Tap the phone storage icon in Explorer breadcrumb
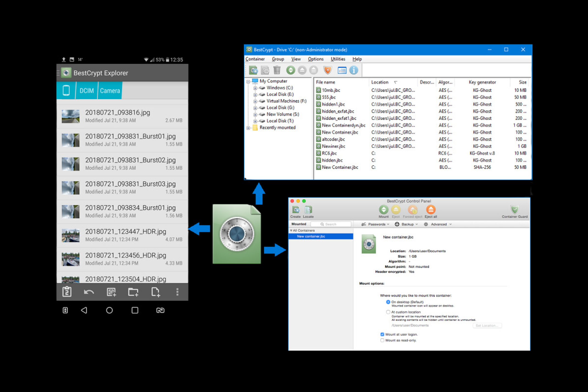Image resolution: width=588 pixels, height=392 pixels. (66, 90)
